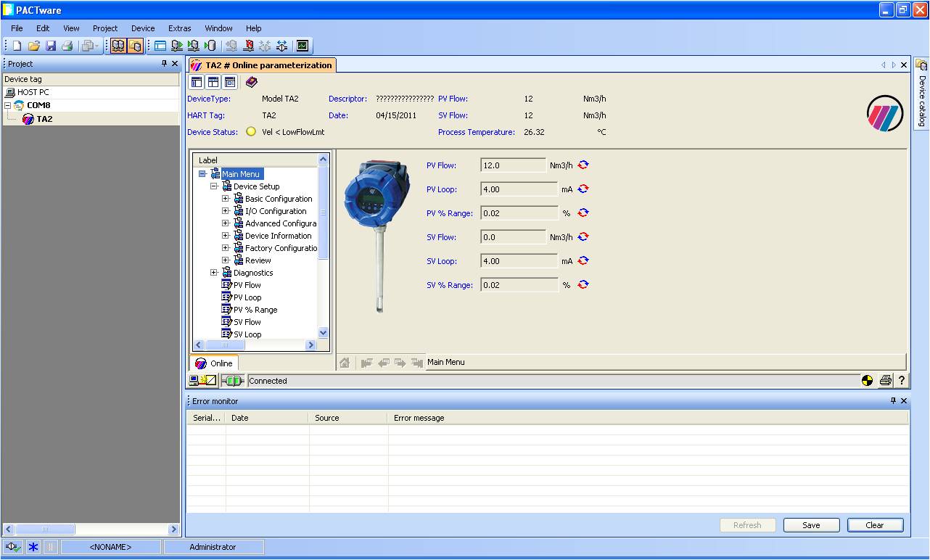Select HOST PC in project tree
930x560 pixels.
tap(33, 92)
